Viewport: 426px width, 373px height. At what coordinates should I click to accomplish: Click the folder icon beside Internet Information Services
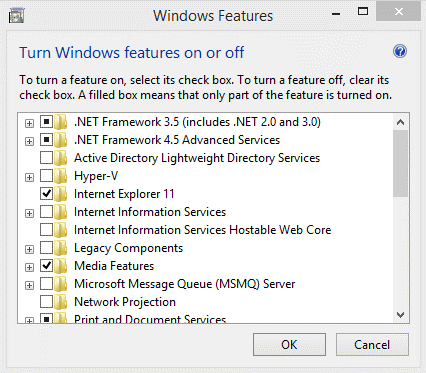tap(61, 212)
